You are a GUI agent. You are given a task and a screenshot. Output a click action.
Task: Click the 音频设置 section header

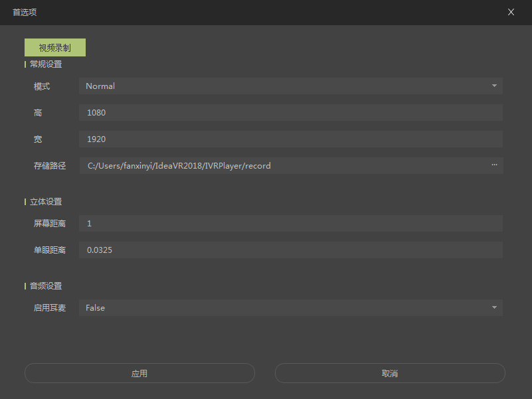pos(46,286)
